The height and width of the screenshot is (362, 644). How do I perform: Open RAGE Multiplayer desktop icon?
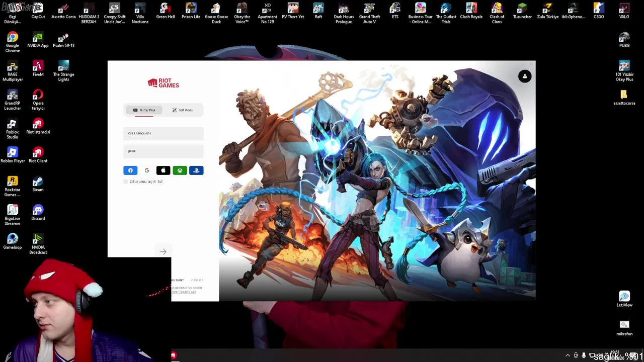click(x=13, y=71)
